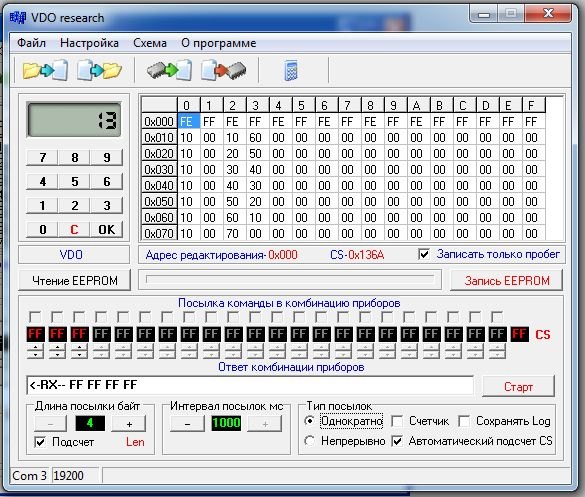Screen dimensions: 585x497
Task: Clear keypad with red C button
Action: click(x=75, y=229)
